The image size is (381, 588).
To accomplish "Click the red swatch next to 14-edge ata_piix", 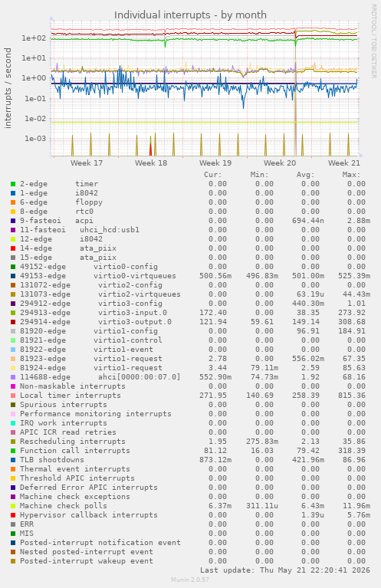I will 13,248.
